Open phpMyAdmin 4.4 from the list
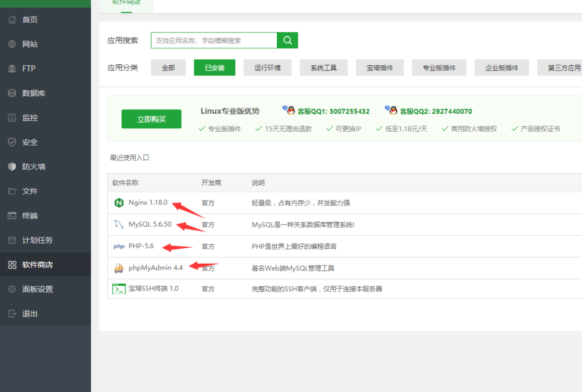Viewport: 582px width, 392px height. pos(119,268)
